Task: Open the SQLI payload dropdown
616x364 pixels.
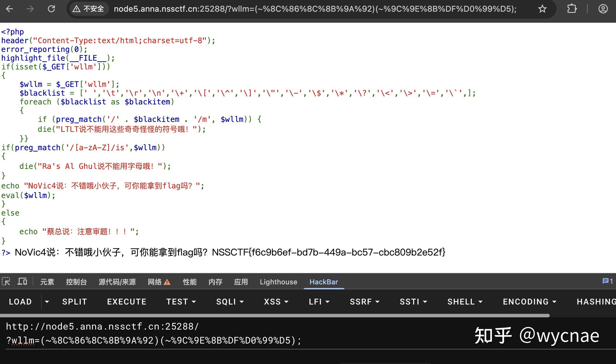Action: (x=242, y=302)
